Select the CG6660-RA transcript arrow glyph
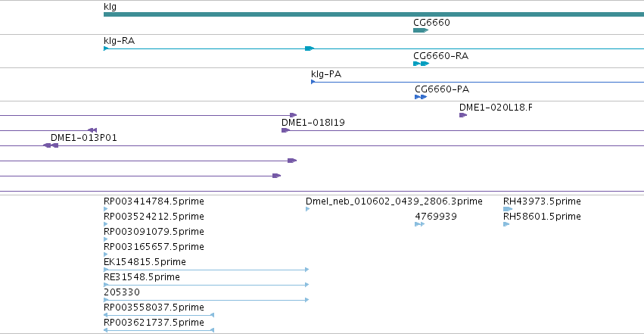The height and width of the screenshot is (334, 644). 421,64
